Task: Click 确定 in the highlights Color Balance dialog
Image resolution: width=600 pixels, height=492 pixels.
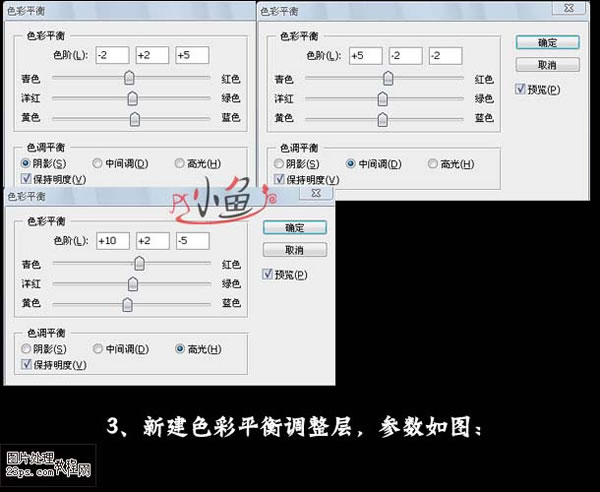Action: [295, 228]
